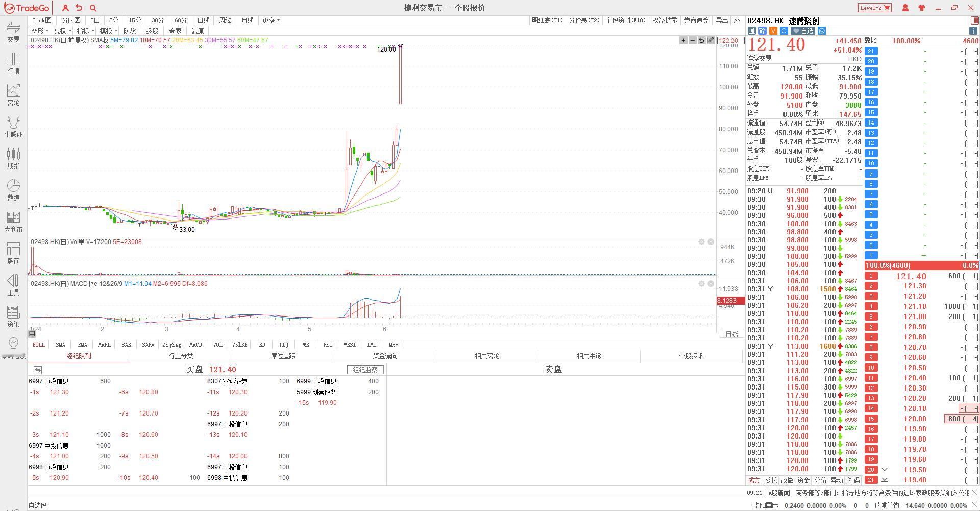
Task: Click the T-shirt skin icon in title bar
Action: click(922, 8)
